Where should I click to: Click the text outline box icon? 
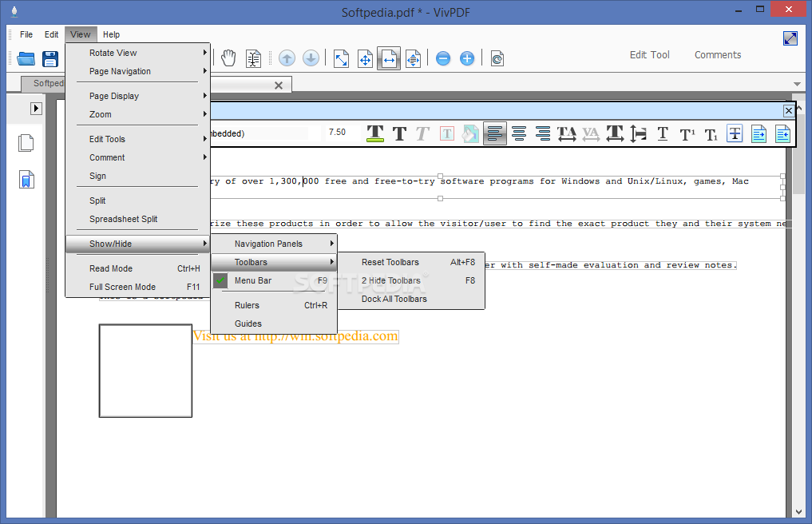[x=447, y=133]
